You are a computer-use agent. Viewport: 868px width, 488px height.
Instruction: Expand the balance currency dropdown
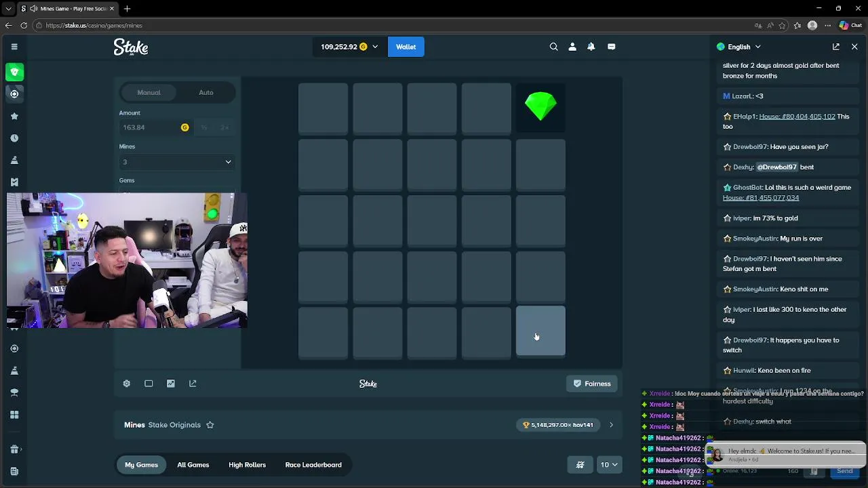pos(375,47)
